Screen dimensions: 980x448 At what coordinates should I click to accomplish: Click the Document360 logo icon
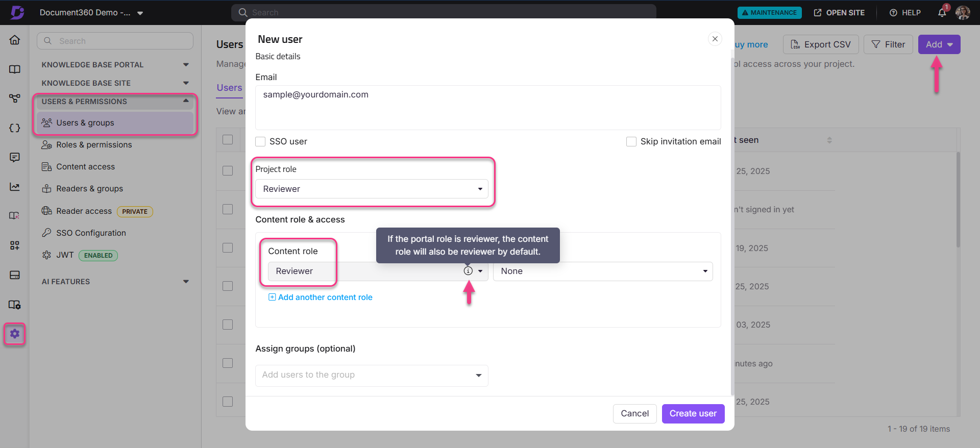[17, 12]
